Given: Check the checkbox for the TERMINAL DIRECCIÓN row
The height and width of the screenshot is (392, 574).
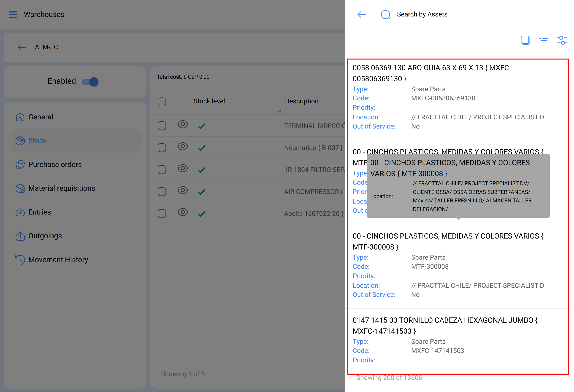Looking at the screenshot, I should tap(162, 126).
